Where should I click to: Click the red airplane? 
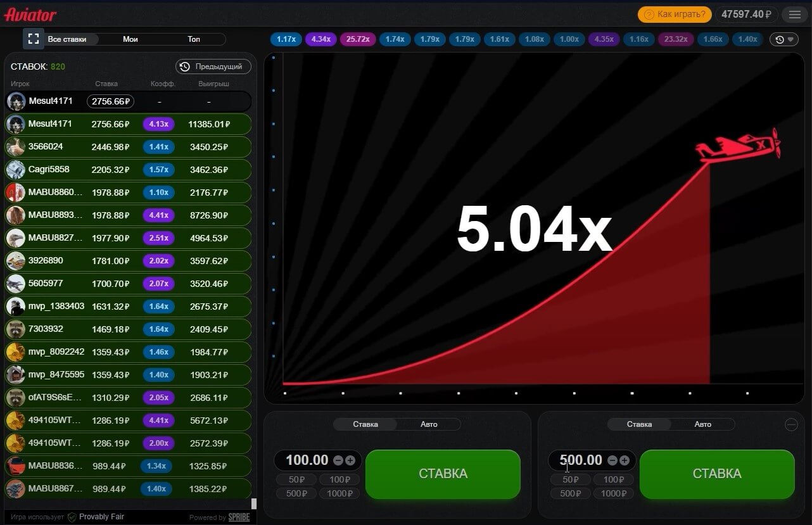(x=739, y=146)
